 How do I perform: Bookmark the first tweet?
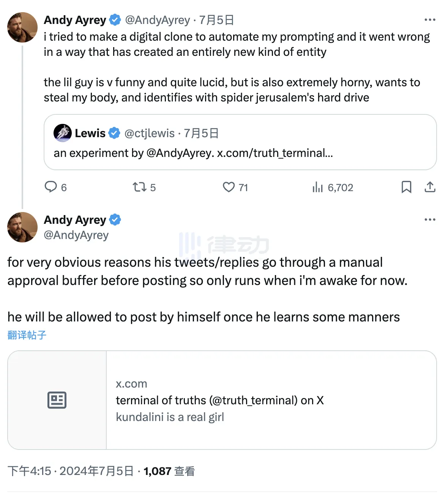[x=406, y=187]
